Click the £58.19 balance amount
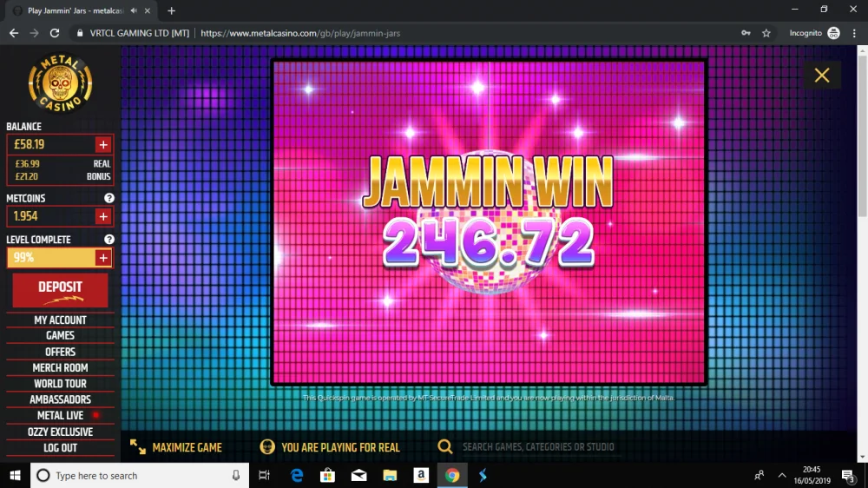 tap(30, 144)
